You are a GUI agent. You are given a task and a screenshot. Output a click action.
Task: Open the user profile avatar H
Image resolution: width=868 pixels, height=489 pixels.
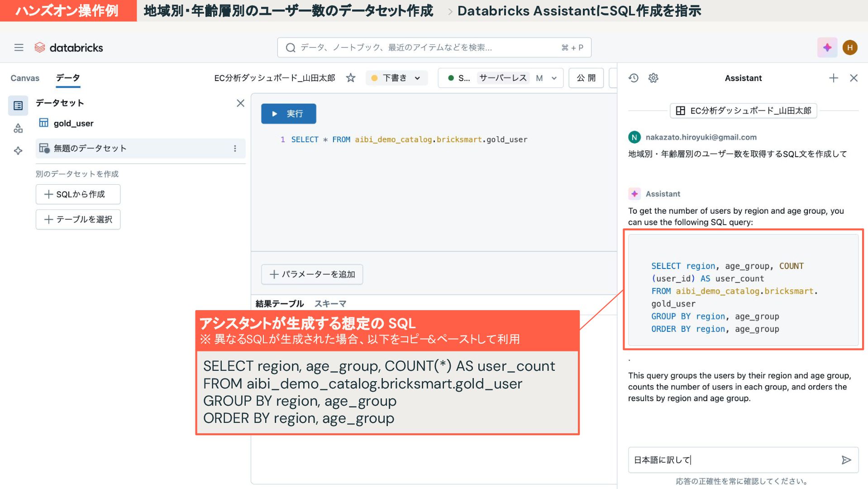point(850,48)
